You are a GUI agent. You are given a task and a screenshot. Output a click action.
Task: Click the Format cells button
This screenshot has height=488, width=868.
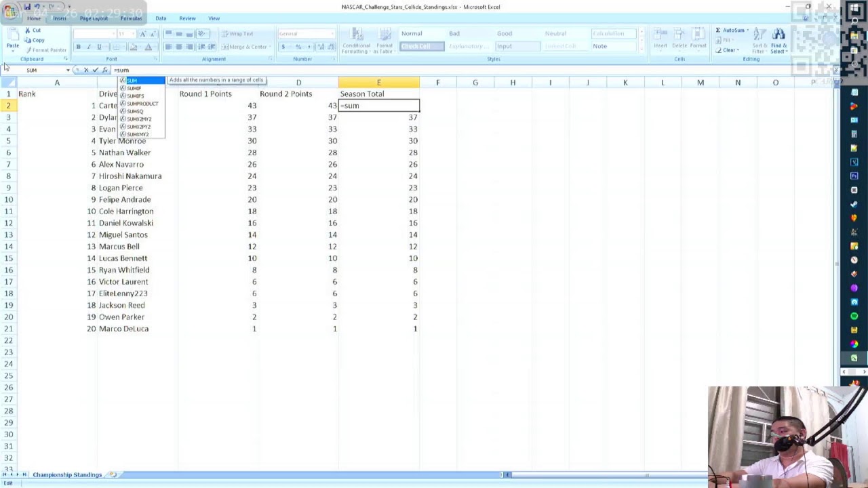[x=698, y=39]
